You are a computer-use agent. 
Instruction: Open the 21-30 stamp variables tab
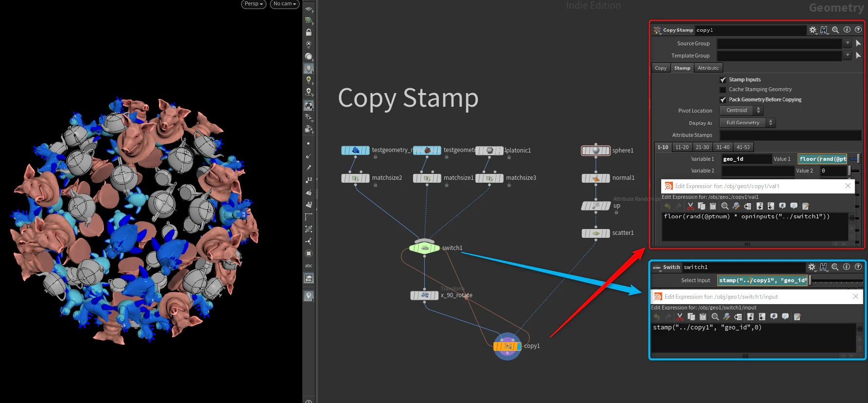coord(702,147)
